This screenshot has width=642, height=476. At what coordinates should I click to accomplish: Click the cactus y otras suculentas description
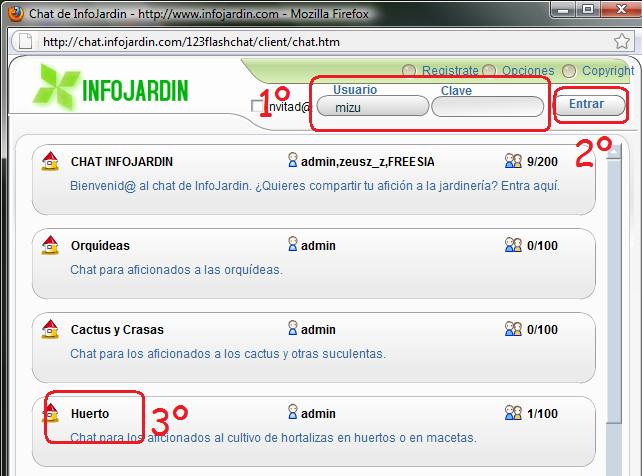tap(228, 354)
